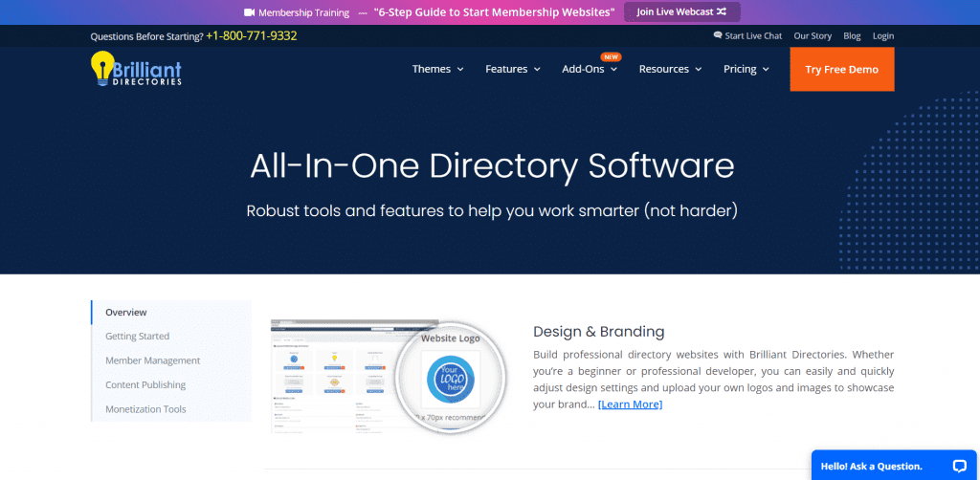Click the Join Live Webcast button

point(681,11)
